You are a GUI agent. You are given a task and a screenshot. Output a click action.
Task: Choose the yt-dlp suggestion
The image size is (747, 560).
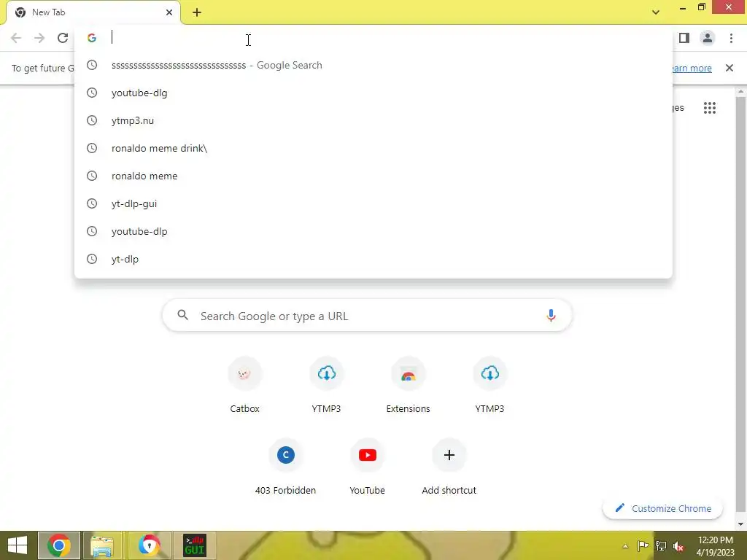point(373,259)
